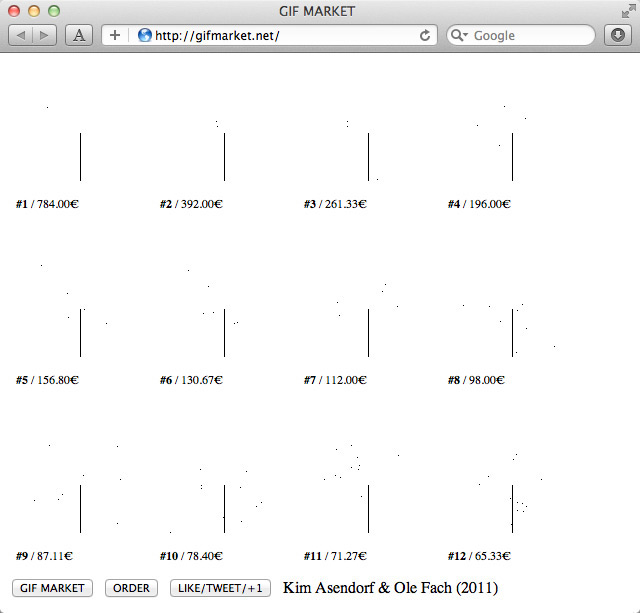Open GIF #6 priced 130.67€
Viewport: 640px width, 613px height.
click(224, 332)
